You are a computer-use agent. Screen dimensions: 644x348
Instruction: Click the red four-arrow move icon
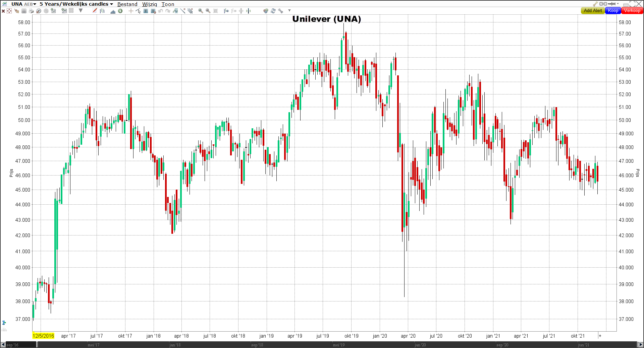pyautogui.click(x=9, y=11)
